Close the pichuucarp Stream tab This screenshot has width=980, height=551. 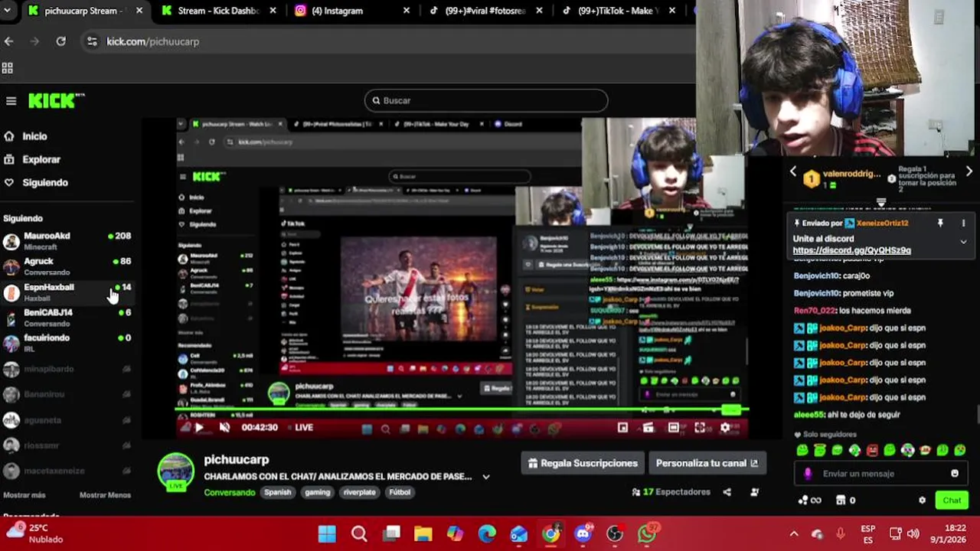pyautogui.click(x=139, y=11)
